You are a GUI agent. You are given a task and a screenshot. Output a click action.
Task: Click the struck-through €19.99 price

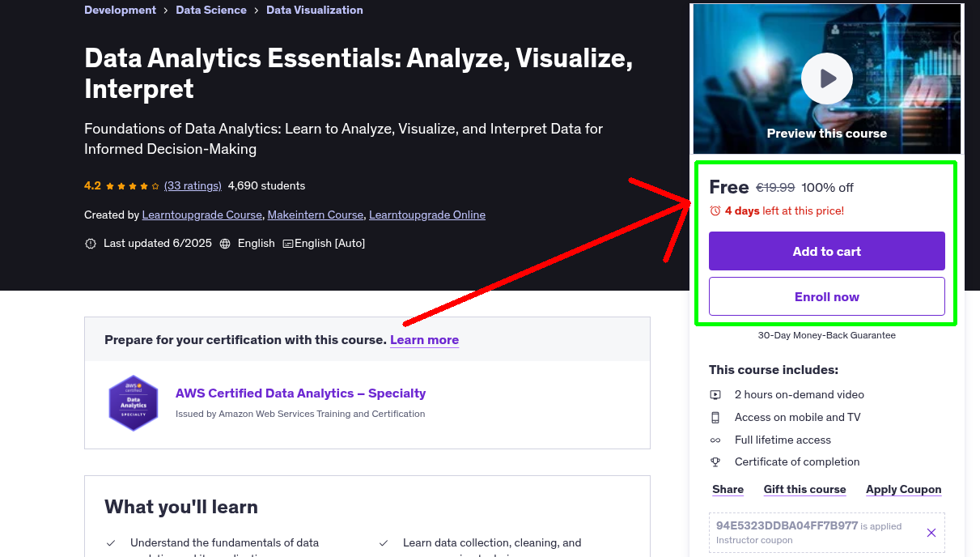click(775, 188)
